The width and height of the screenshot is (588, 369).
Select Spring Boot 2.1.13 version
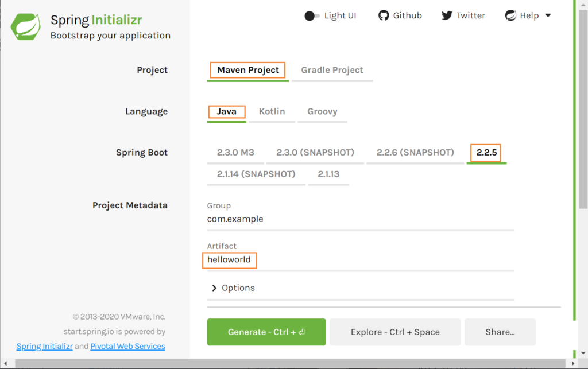pos(328,174)
